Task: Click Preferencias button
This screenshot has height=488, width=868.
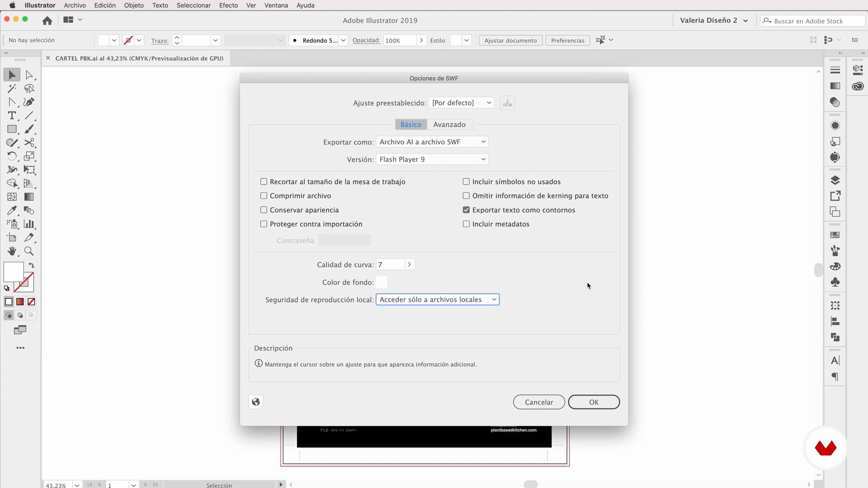Action: click(x=567, y=40)
